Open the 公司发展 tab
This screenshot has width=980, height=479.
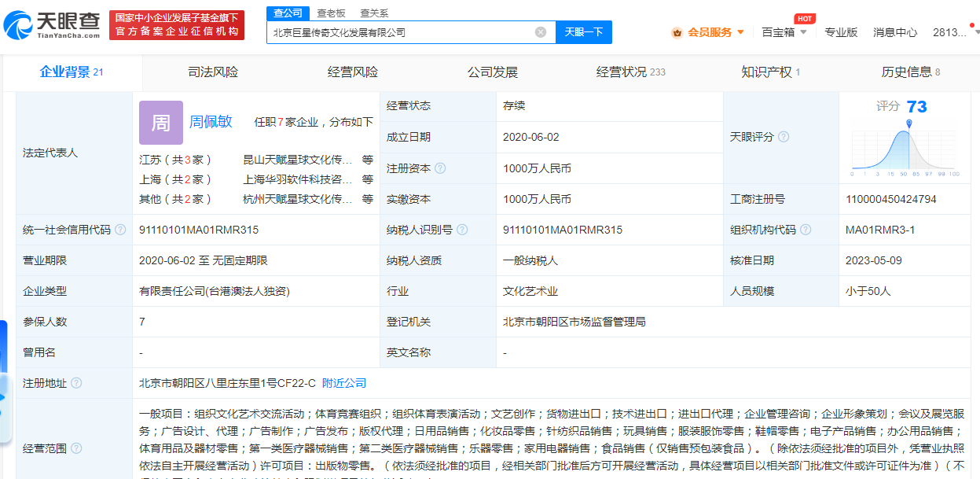(x=492, y=72)
